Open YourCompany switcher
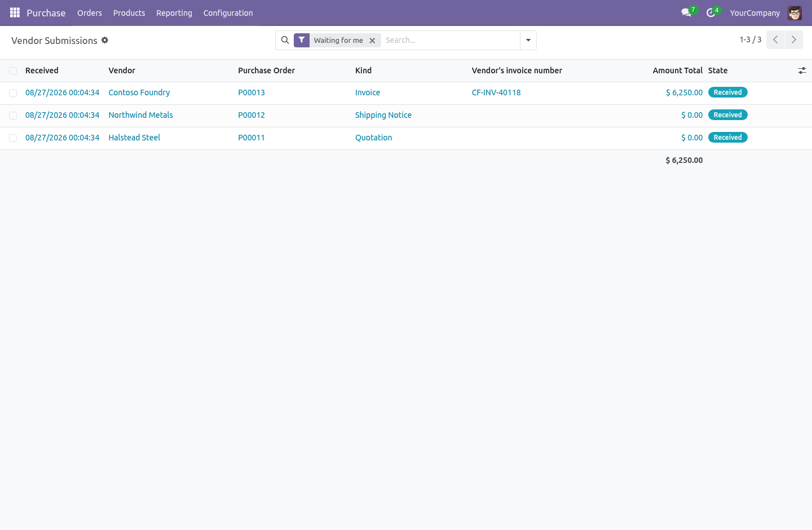 (x=755, y=12)
